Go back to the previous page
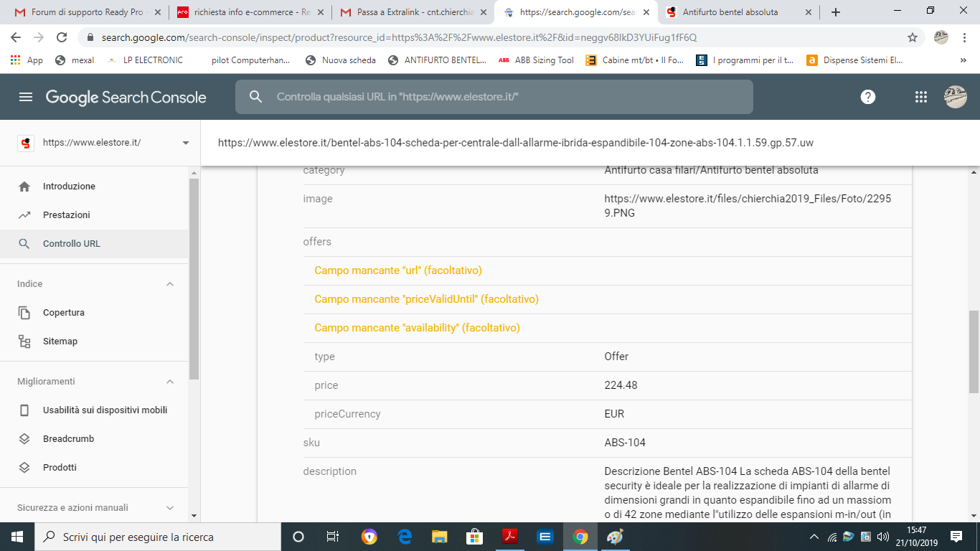 click(16, 37)
